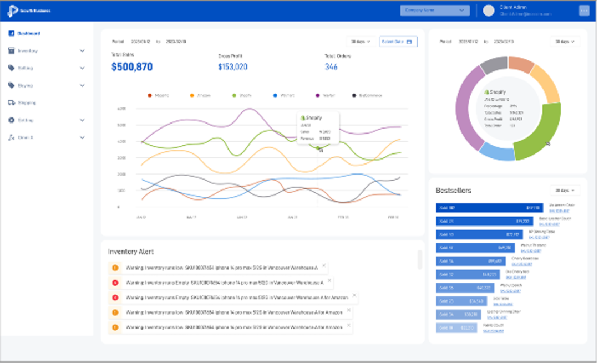Click the Select Date button
The height and width of the screenshot is (364, 599).
pyautogui.click(x=398, y=42)
